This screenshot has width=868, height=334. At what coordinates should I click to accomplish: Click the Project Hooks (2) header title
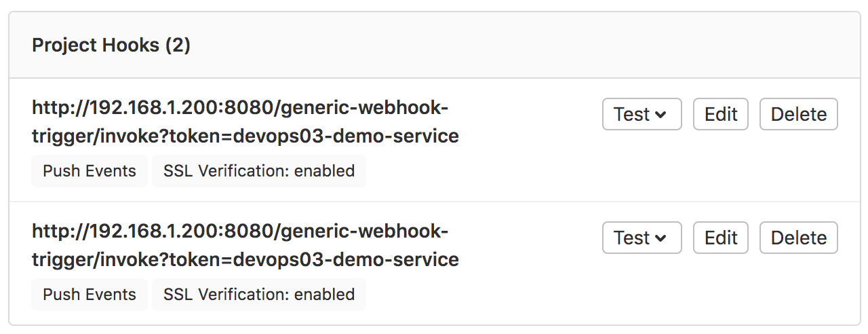click(111, 45)
